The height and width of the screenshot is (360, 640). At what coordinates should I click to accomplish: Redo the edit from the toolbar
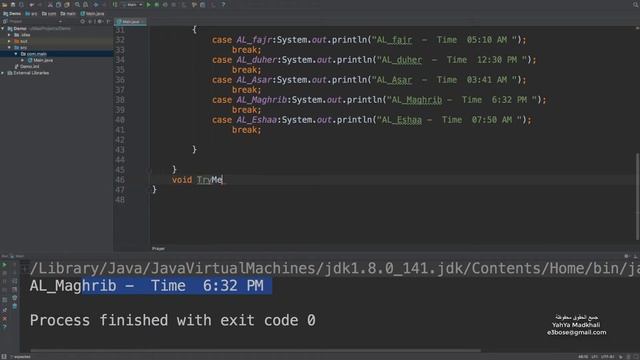(40, 4)
